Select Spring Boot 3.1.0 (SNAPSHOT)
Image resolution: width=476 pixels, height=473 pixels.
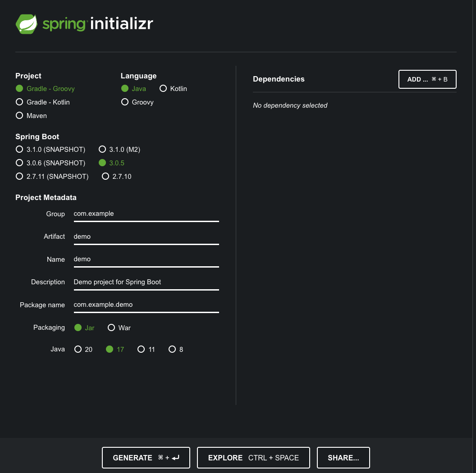50,150
